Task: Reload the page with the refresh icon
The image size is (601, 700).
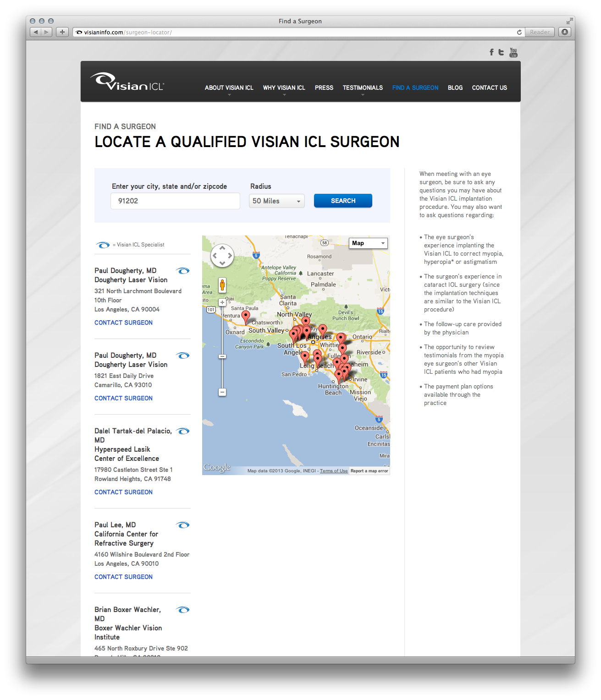Action: click(x=519, y=32)
